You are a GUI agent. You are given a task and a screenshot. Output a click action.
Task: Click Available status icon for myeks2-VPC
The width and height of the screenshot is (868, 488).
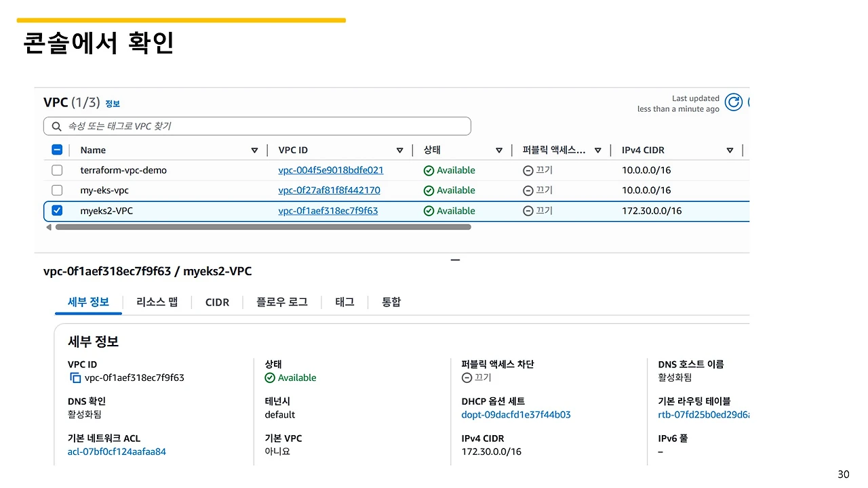point(429,211)
